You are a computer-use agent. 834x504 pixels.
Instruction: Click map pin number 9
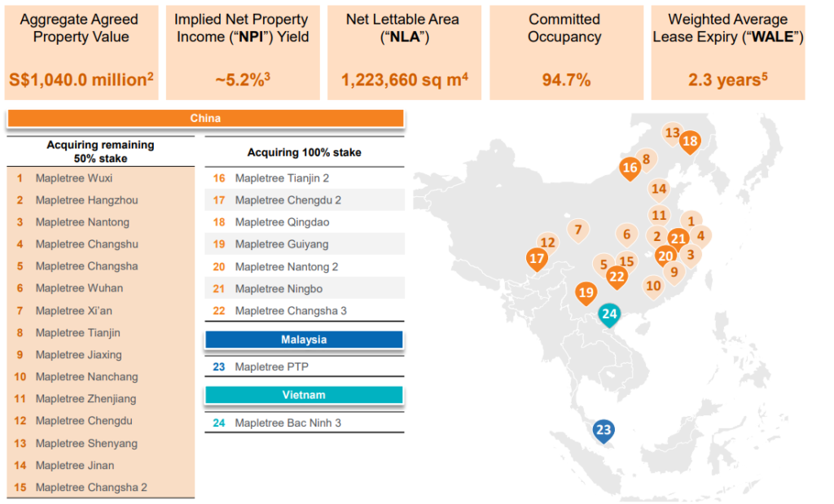(x=674, y=272)
